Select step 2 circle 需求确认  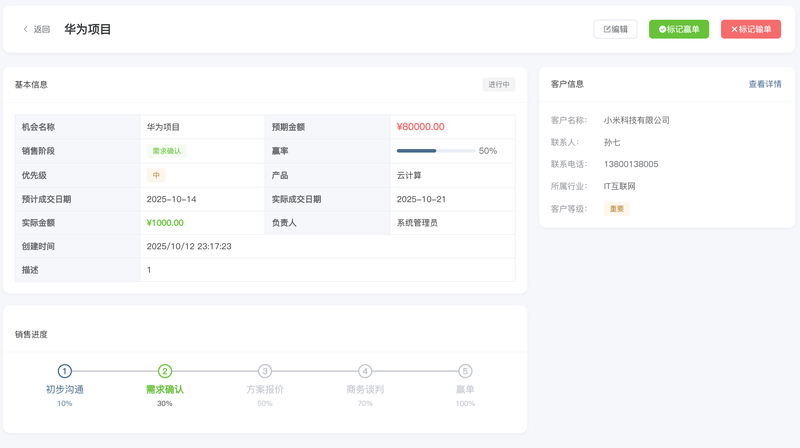[x=165, y=371]
